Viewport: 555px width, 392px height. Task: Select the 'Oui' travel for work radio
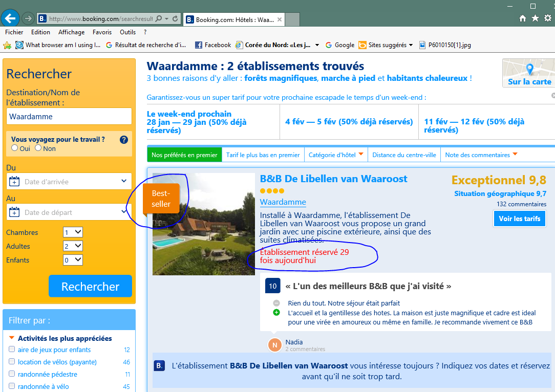(x=14, y=148)
